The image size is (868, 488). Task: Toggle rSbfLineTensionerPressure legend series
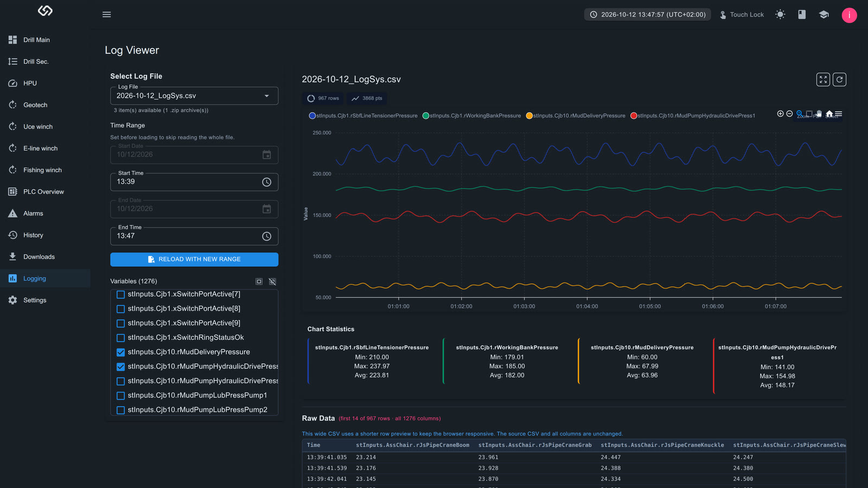coord(363,115)
